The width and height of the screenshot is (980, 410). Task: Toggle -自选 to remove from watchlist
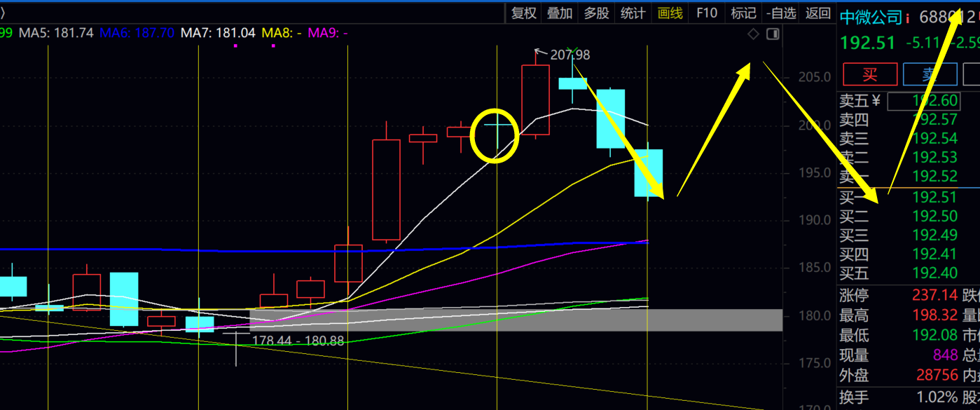[x=781, y=13]
